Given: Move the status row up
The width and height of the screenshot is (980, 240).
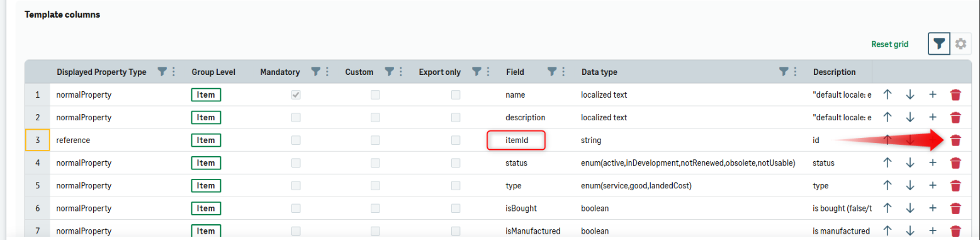Looking at the screenshot, I should pyautogui.click(x=887, y=163).
